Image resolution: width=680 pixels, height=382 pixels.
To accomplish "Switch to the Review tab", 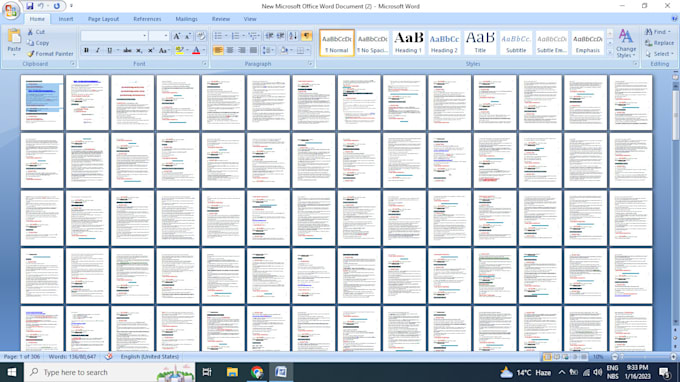I will coord(221,19).
